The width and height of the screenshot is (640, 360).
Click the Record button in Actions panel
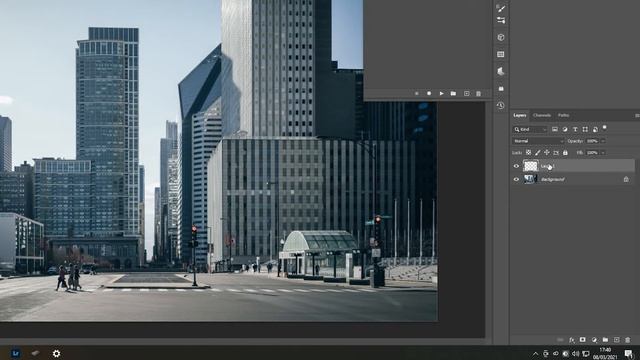pos(429,93)
